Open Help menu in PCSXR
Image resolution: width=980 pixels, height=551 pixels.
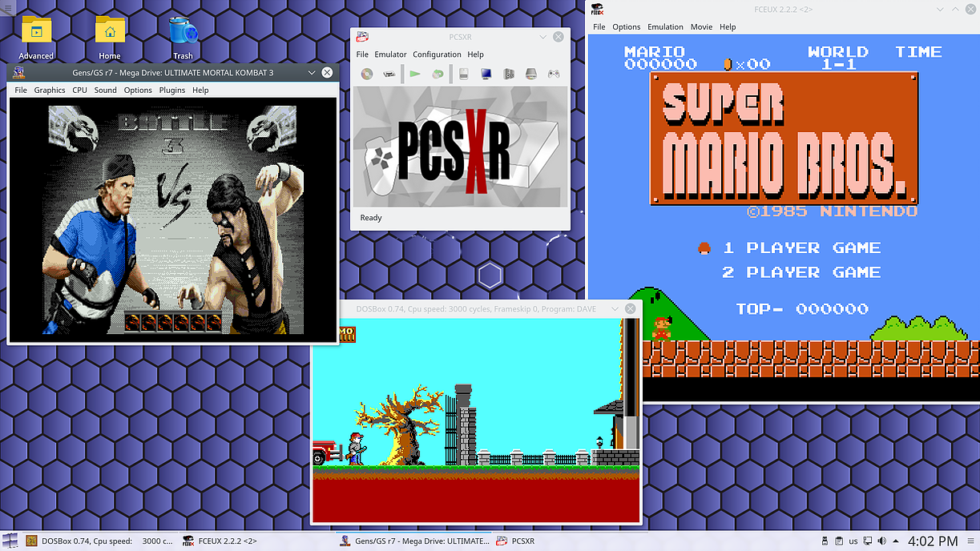click(475, 54)
